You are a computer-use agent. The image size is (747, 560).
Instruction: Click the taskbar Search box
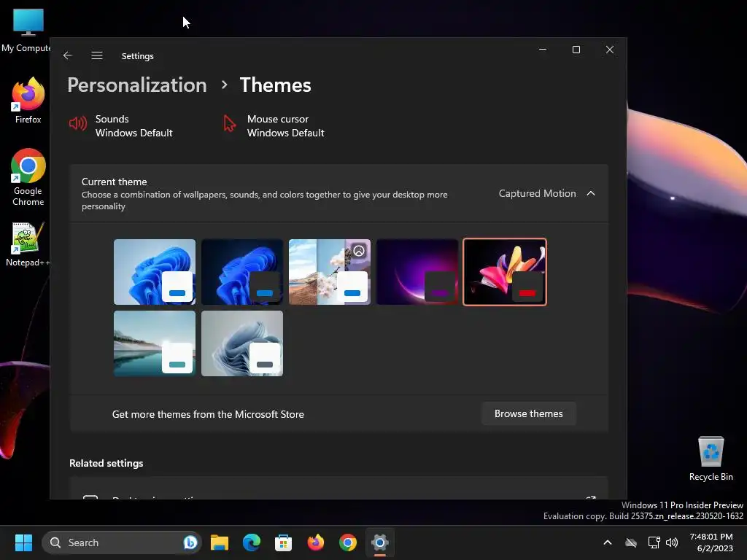tap(122, 542)
